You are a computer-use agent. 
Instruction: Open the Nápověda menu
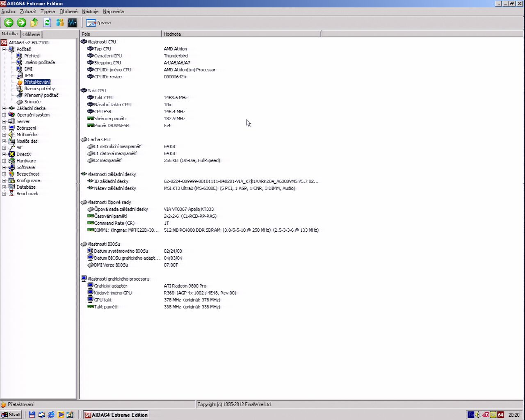[x=113, y=11]
